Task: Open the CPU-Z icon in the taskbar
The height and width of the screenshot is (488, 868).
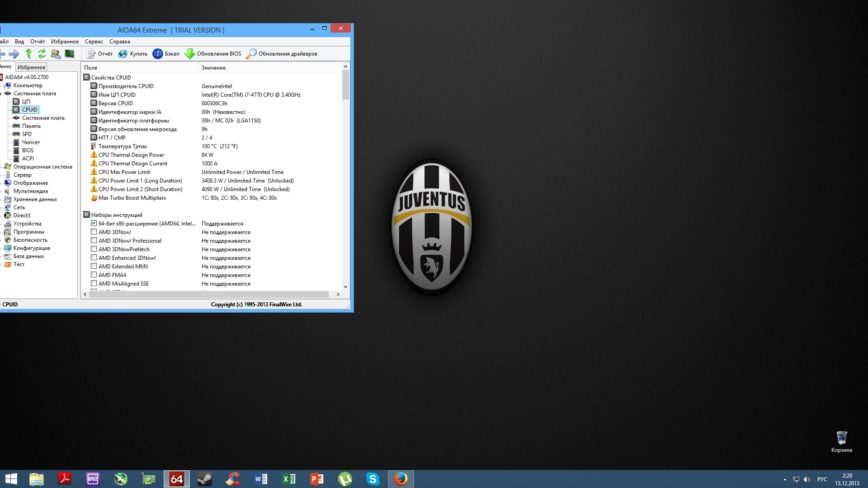Action: click(93, 479)
